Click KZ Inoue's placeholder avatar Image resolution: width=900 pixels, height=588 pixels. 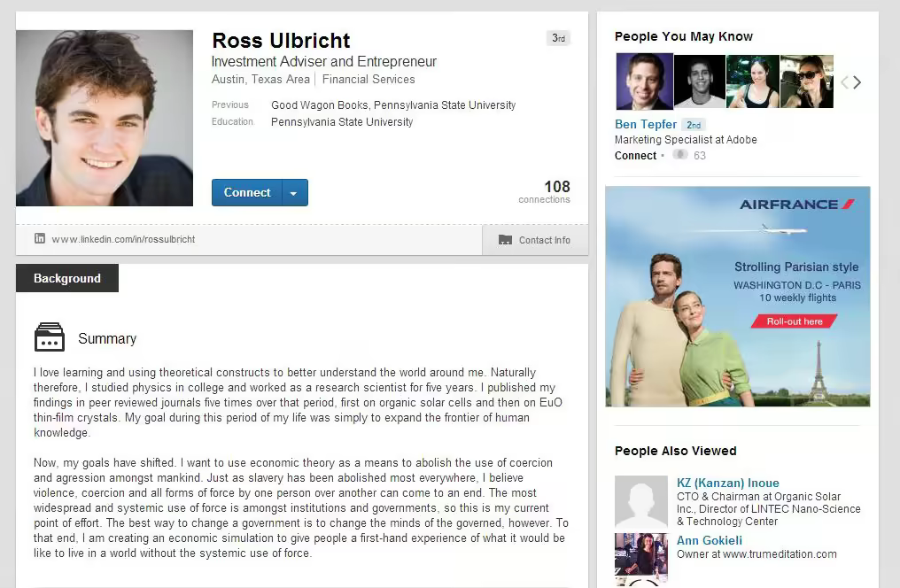coord(640,502)
